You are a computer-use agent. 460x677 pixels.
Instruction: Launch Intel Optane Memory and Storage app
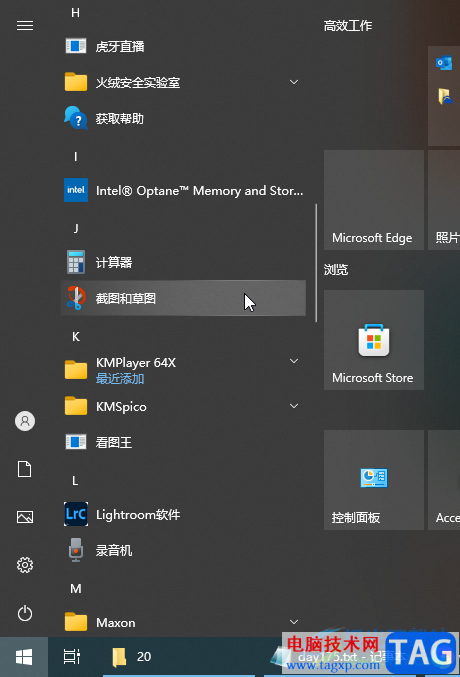click(x=183, y=190)
